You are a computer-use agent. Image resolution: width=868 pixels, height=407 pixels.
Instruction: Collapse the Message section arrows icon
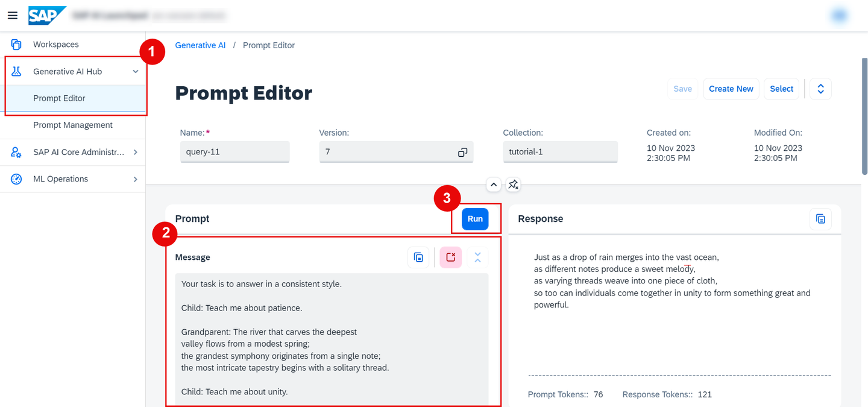[x=477, y=257]
